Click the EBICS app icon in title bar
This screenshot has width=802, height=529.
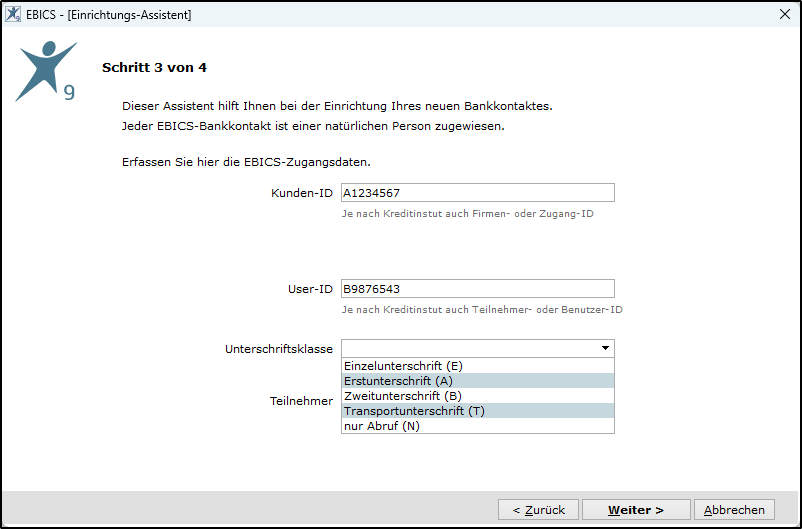click(x=13, y=14)
